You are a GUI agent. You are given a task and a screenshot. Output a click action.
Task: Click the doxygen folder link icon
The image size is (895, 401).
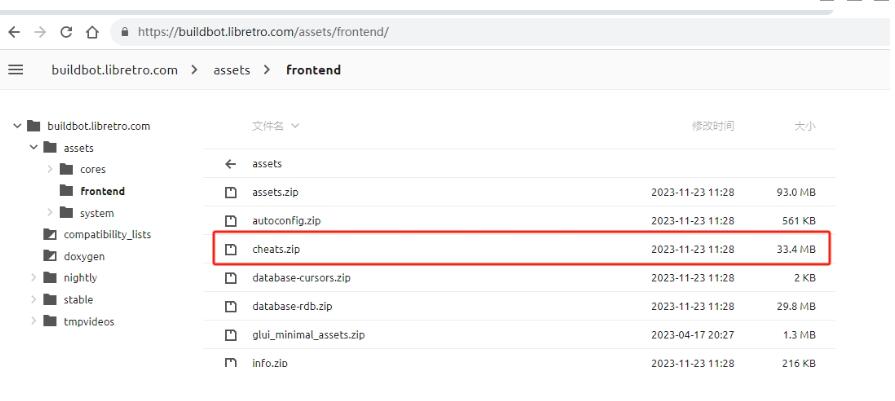point(50,256)
